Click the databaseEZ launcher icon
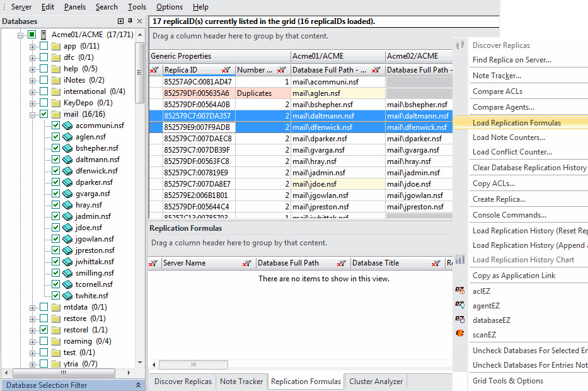This screenshot has height=391, width=588. click(460, 320)
